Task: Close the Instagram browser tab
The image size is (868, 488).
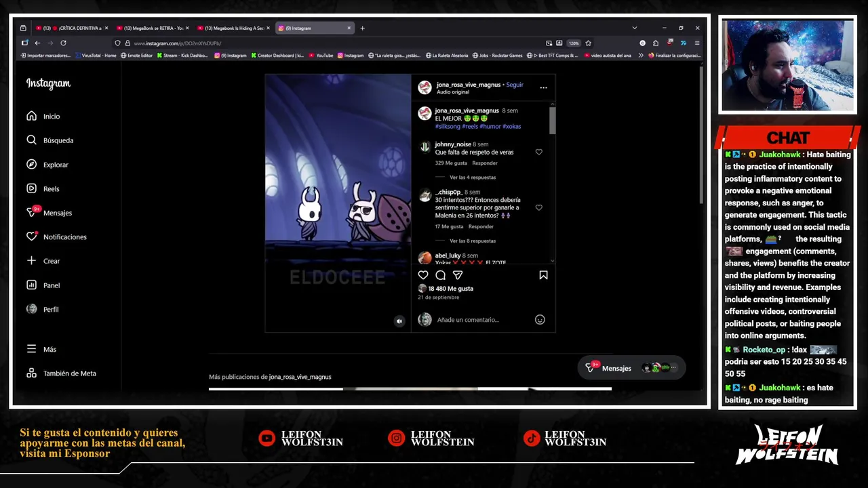Action: [x=349, y=28]
